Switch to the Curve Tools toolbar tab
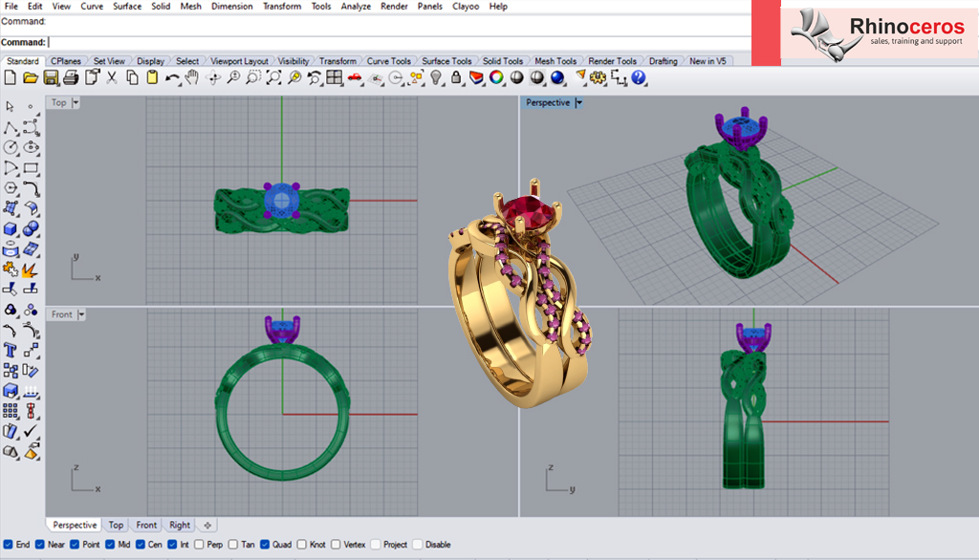 tap(390, 61)
